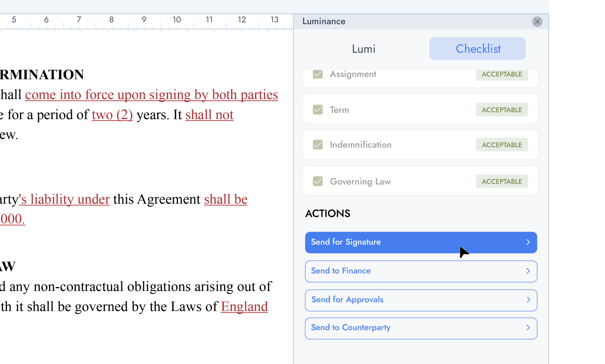
Task: Uncheck the Indemnification checkbox
Action: 317,145
